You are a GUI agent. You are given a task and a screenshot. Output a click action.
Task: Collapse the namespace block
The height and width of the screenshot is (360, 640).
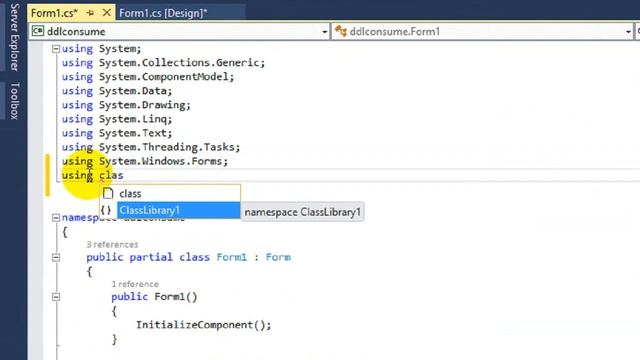pos(56,218)
